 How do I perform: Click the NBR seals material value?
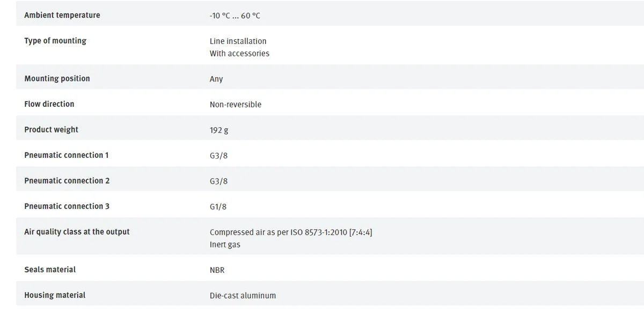pyautogui.click(x=217, y=270)
